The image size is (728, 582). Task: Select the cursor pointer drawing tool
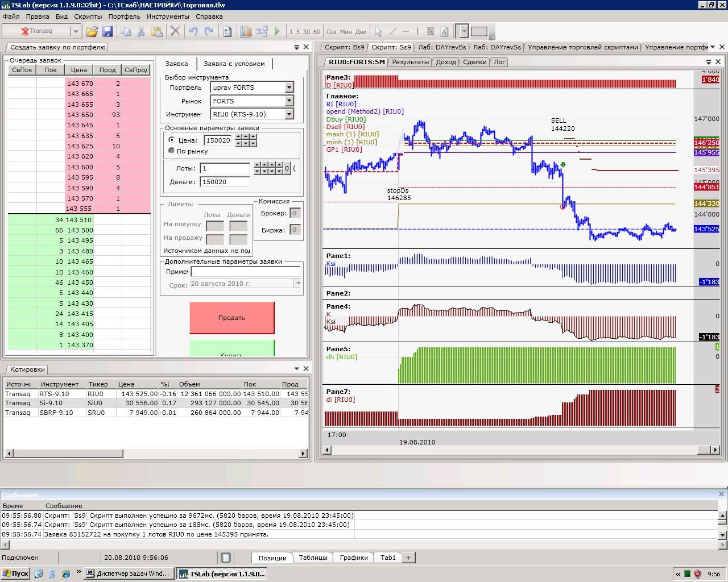(378, 32)
